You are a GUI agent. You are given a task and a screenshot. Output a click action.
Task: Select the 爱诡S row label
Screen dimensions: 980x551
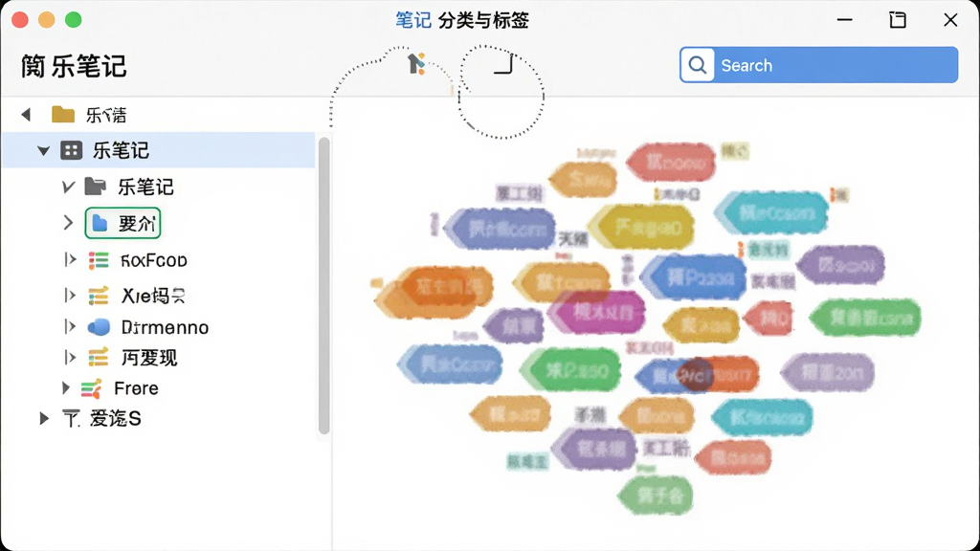[116, 419]
